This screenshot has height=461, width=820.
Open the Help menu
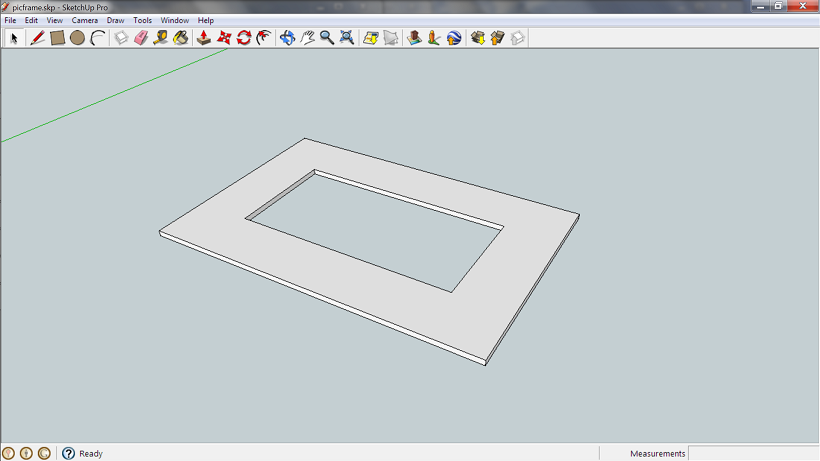coord(206,20)
